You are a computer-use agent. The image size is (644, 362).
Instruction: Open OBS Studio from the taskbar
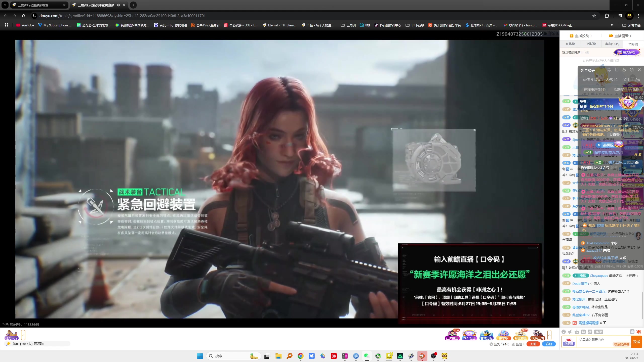point(433,356)
